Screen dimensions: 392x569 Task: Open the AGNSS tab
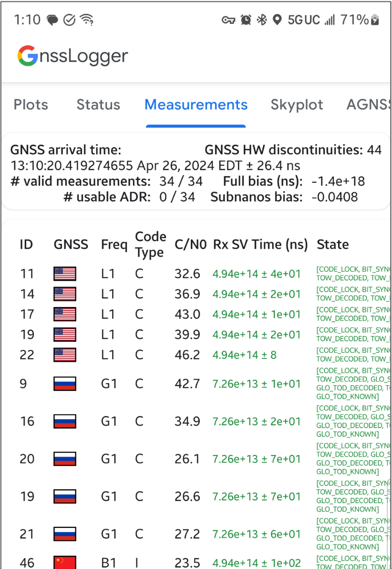tap(368, 105)
